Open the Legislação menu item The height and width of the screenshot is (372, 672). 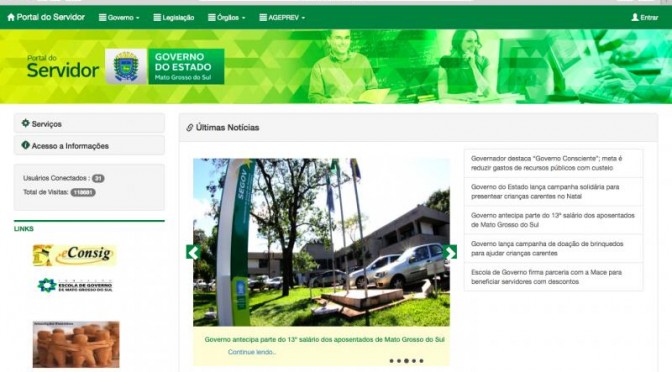pos(174,18)
